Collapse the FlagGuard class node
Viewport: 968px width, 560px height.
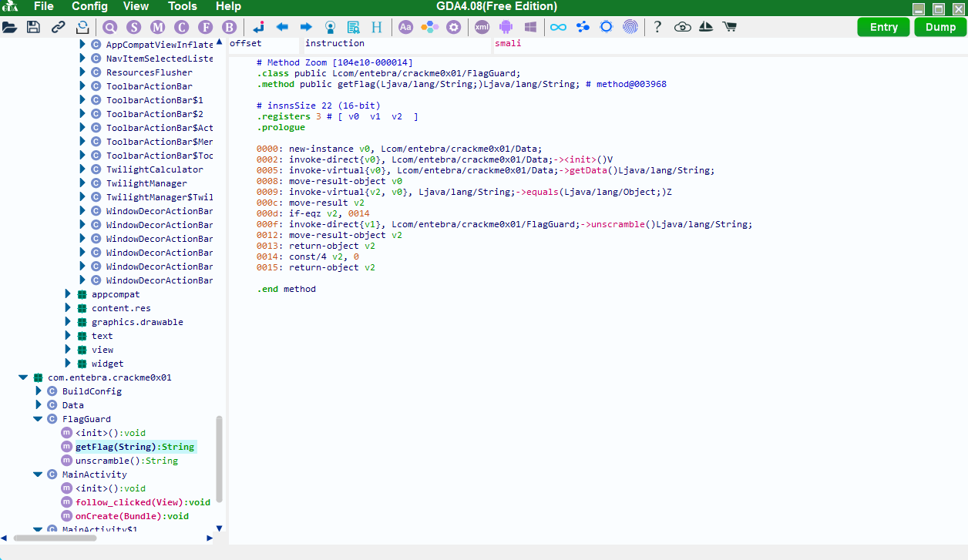tap(38, 419)
